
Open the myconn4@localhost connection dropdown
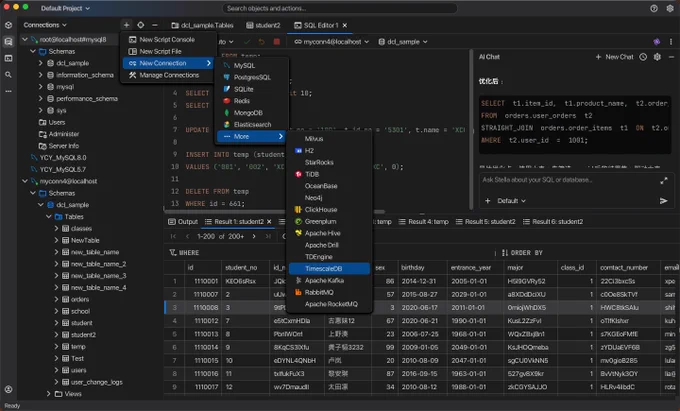[x=332, y=42]
